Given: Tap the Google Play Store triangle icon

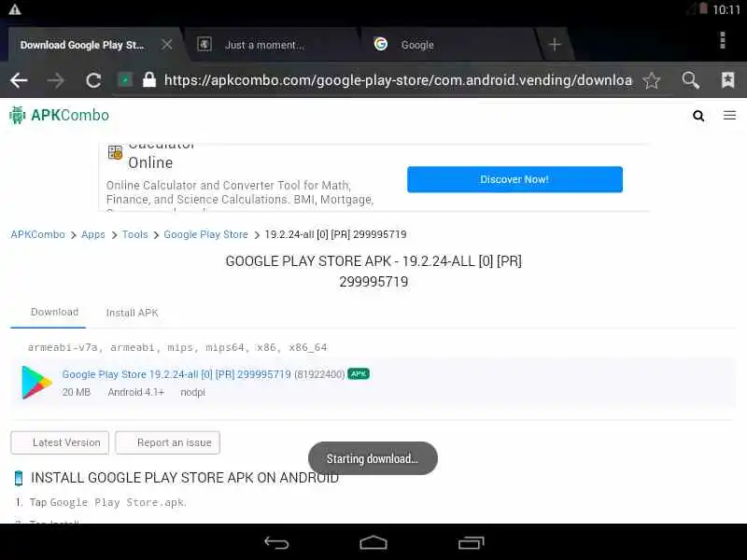Looking at the screenshot, I should [36, 382].
